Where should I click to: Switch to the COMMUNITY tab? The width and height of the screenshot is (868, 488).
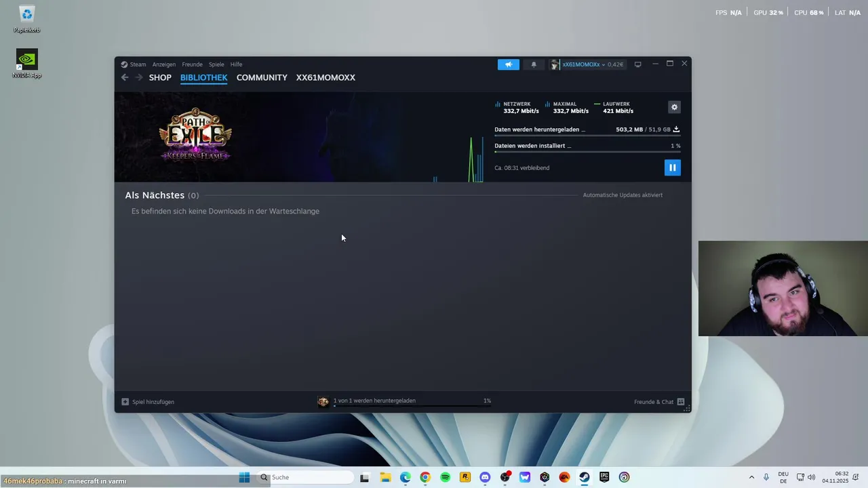[x=262, y=77]
